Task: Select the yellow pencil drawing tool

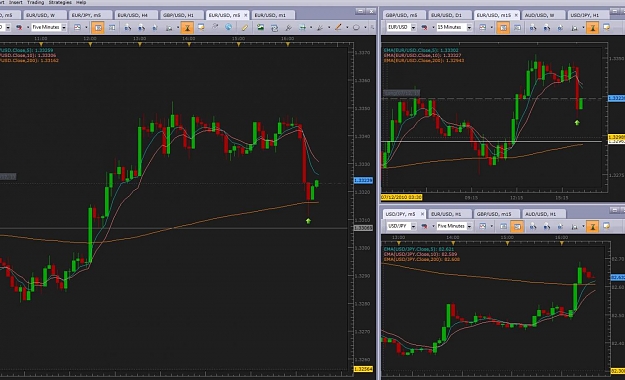Action: [x=244, y=27]
